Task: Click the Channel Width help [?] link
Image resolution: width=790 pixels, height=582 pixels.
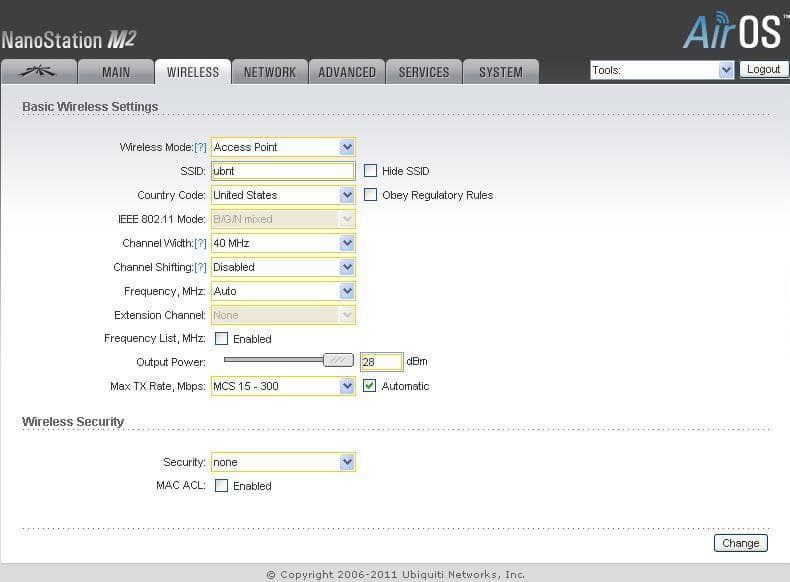Action: click(200, 243)
